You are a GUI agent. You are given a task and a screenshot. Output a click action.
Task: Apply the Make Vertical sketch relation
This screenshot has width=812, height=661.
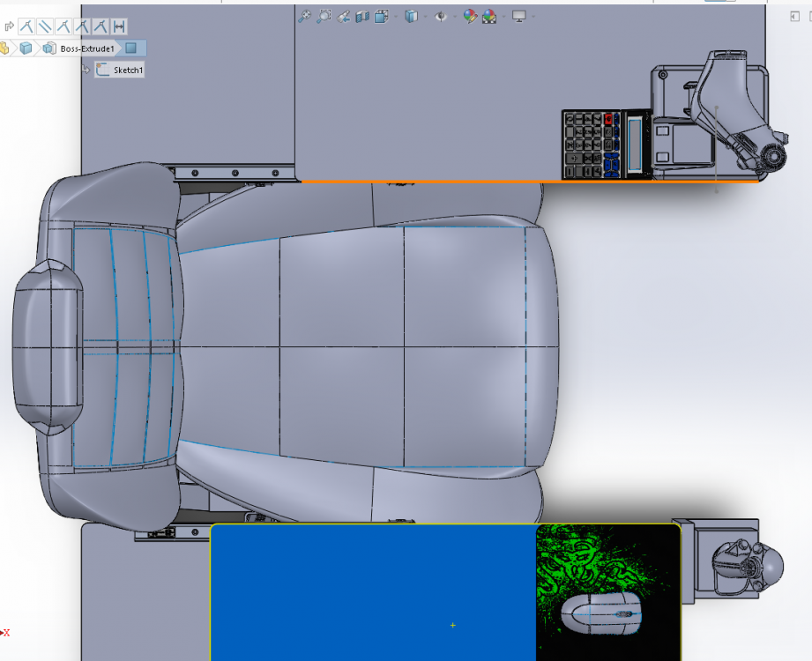[x=26, y=26]
